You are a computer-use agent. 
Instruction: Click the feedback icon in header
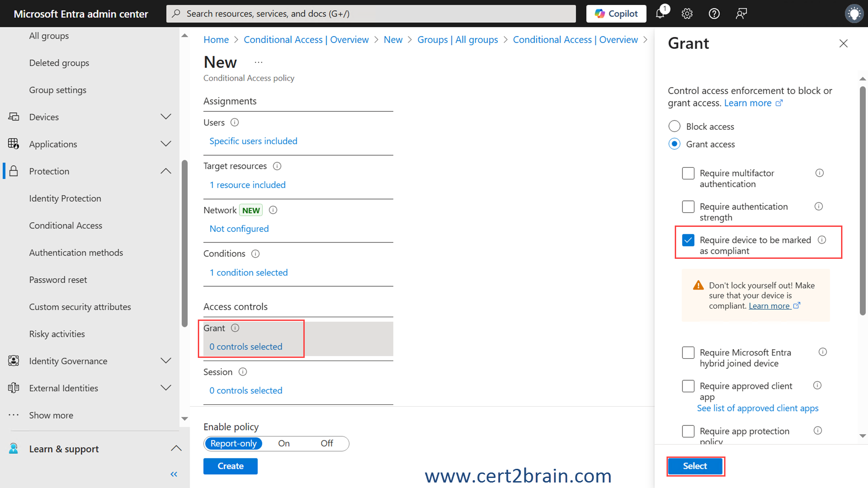coord(741,14)
